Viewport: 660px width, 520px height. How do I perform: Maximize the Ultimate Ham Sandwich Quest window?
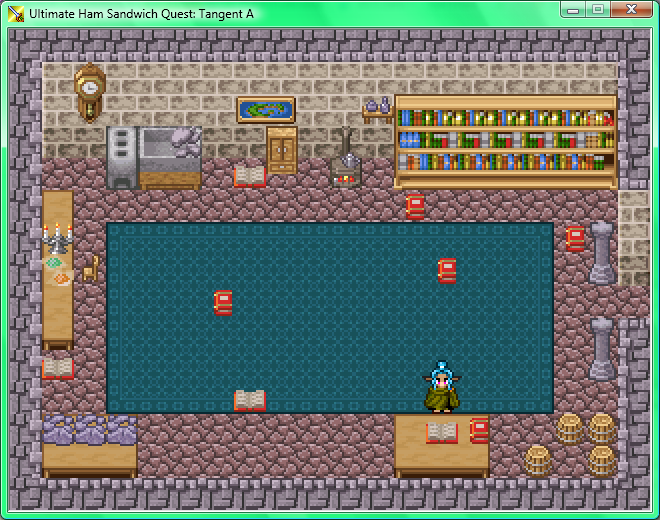597,10
